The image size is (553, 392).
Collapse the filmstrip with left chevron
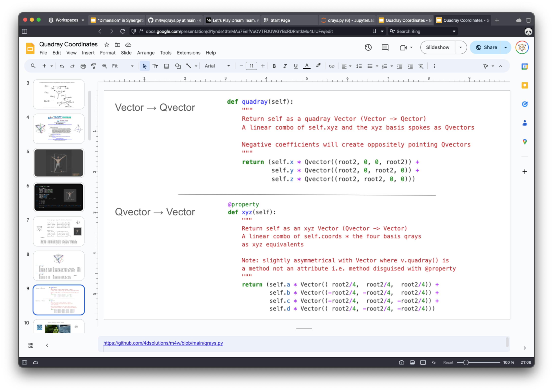coord(47,345)
